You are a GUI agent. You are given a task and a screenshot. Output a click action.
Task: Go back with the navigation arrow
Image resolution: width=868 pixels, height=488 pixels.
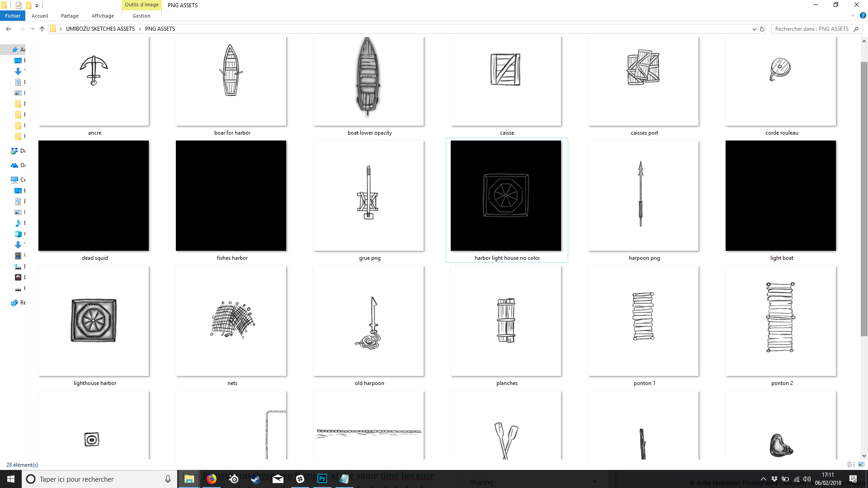coord(9,29)
